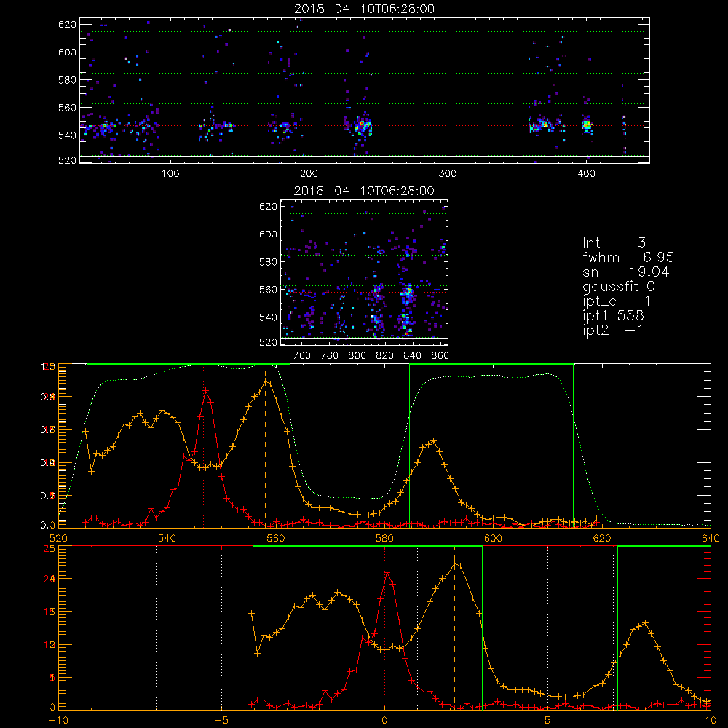The width and height of the screenshot is (728, 728).
Task: Click x-axis label 300 of top image
Action: pos(448,174)
